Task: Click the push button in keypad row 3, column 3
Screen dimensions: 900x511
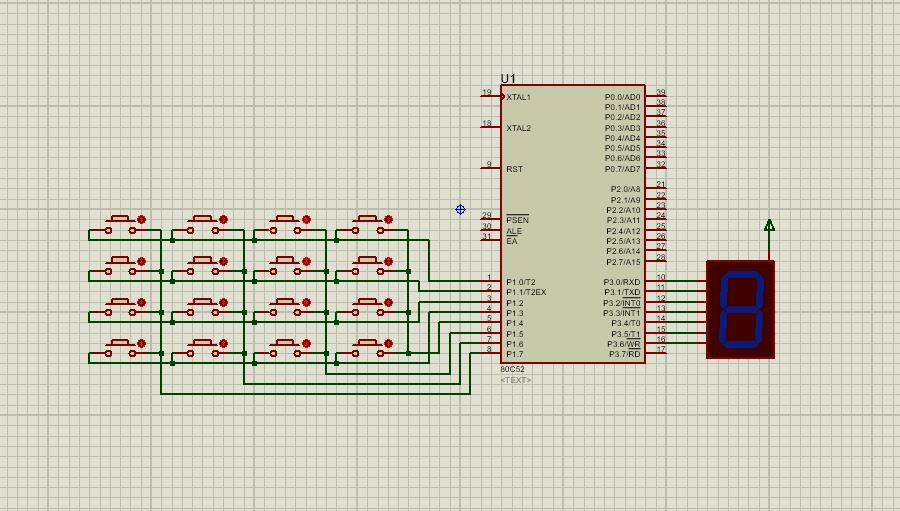Action: (285, 308)
